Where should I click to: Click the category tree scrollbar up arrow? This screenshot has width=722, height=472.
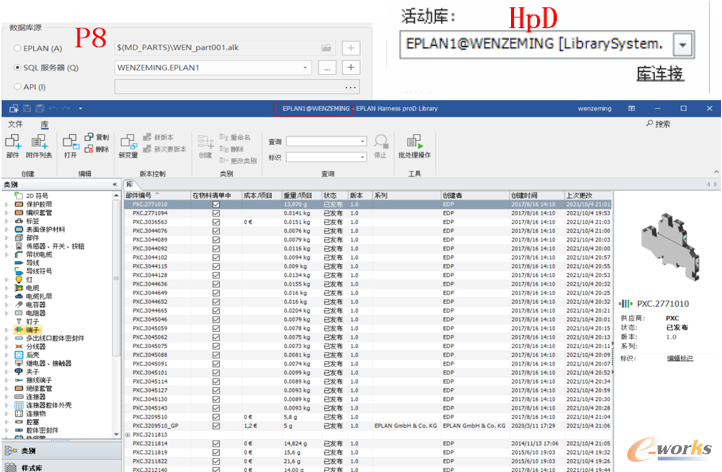tap(116, 196)
